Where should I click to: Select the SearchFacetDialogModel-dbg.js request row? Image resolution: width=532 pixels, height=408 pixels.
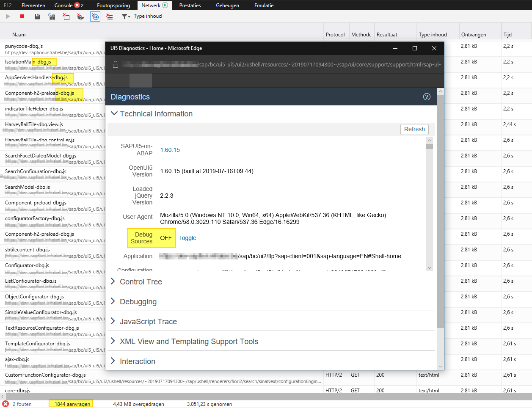pos(52,159)
